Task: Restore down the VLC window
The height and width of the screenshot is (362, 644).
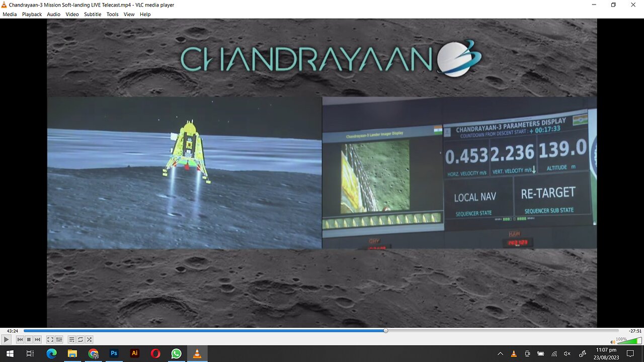Action: coord(613,5)
